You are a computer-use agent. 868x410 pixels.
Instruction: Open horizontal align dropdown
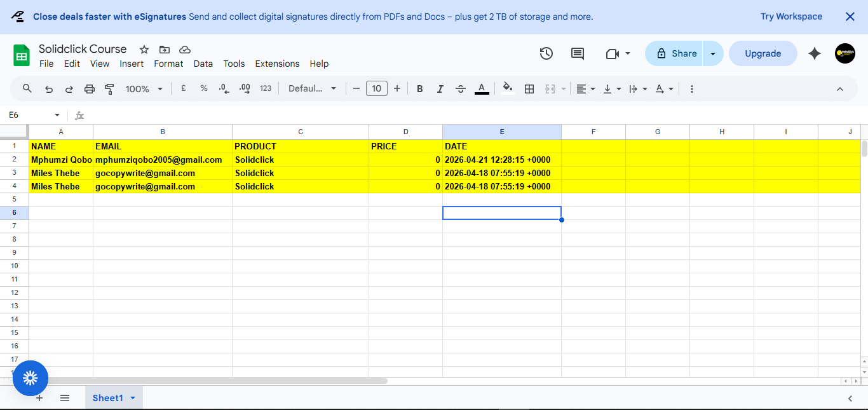(x=586, y=89)
